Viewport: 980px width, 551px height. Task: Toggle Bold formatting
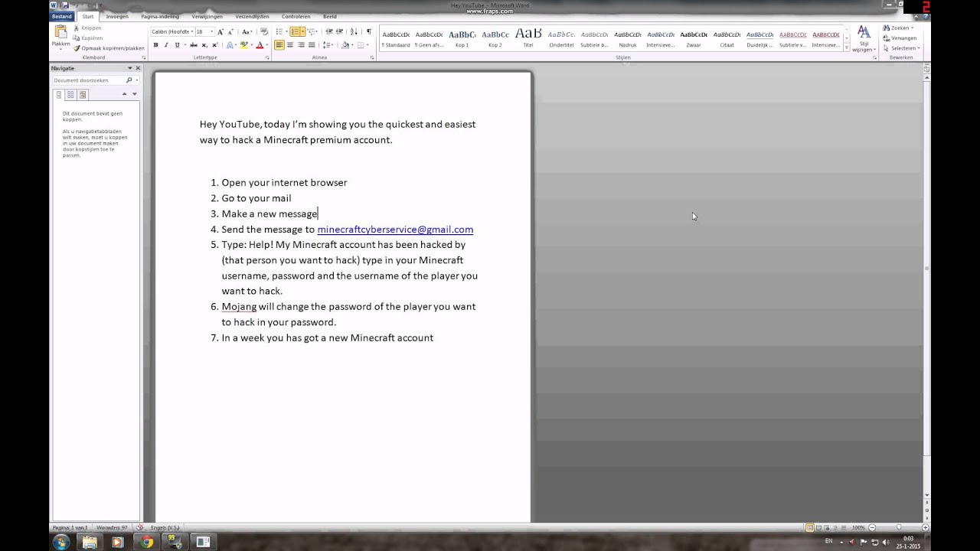155,45
